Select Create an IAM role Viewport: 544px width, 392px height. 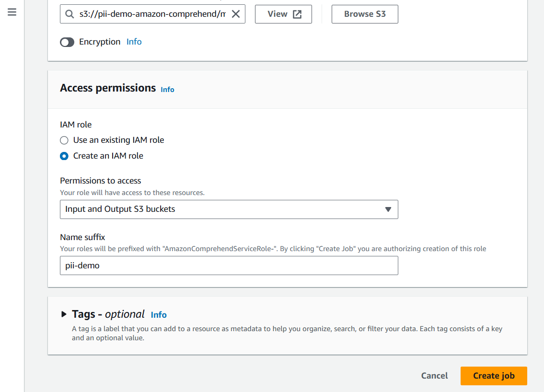click(64, 156)
